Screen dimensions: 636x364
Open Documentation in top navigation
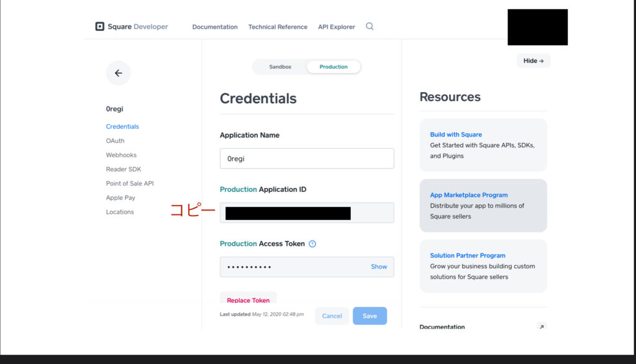pyautogui.click(x=215, y=27)
